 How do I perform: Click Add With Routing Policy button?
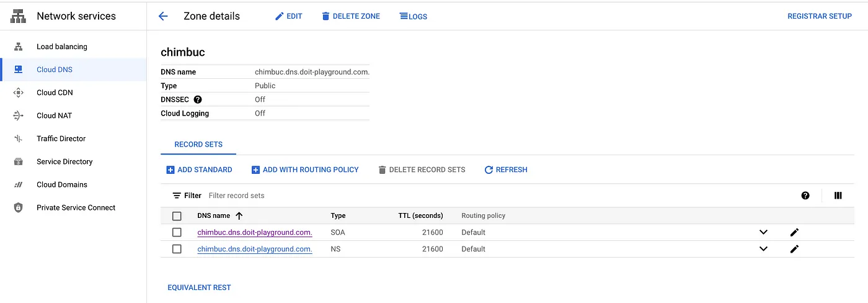coord(305,170)
